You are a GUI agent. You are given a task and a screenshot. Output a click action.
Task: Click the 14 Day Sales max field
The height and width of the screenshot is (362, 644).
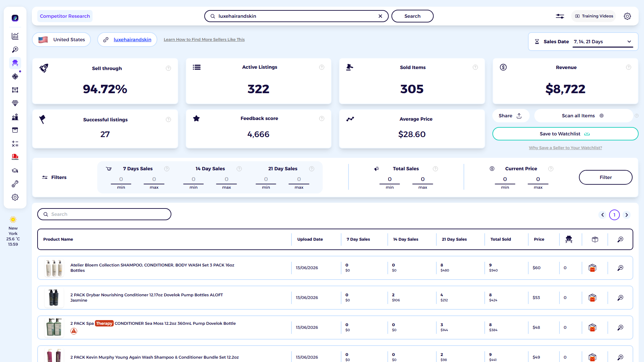226,180
